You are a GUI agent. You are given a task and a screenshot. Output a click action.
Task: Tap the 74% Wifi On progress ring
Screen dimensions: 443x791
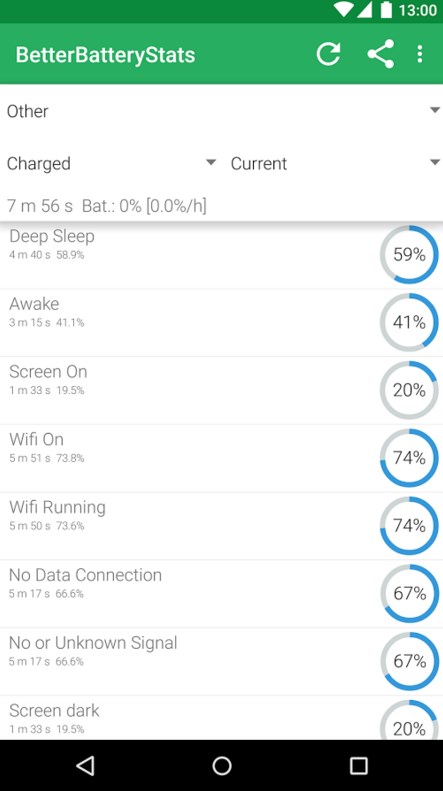[409, 458]
